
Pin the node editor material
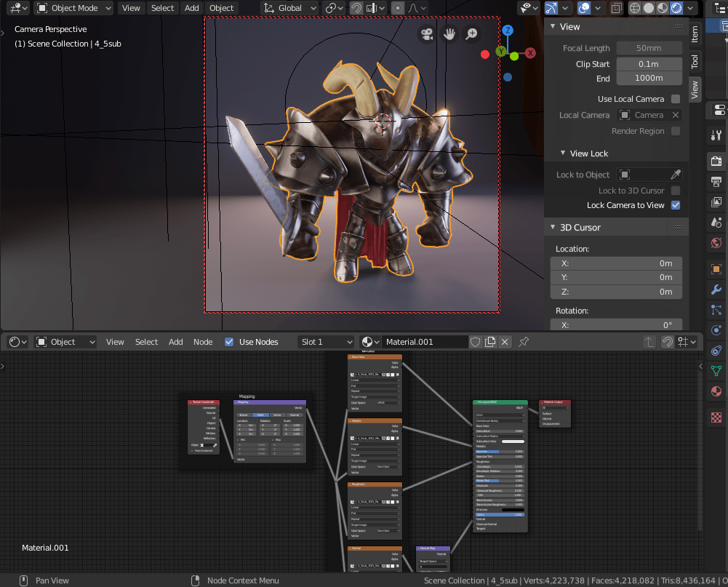coord(524,342)
